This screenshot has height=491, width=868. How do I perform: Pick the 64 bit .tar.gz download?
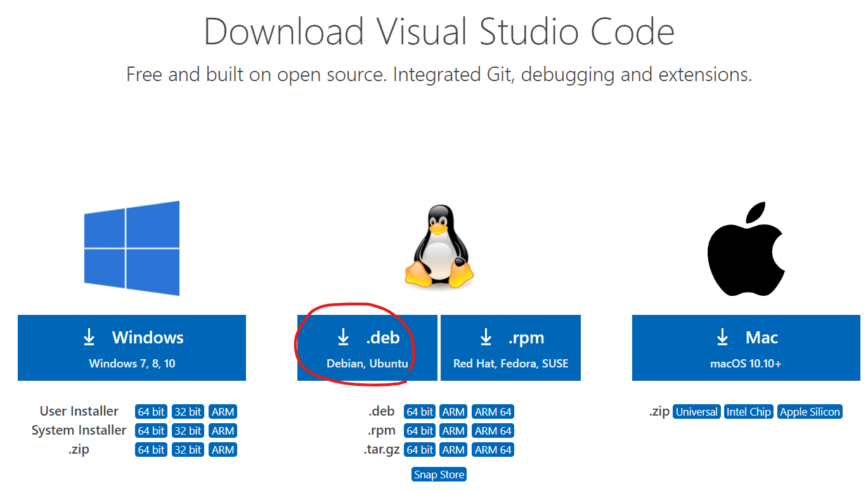(x=419, y=449)
